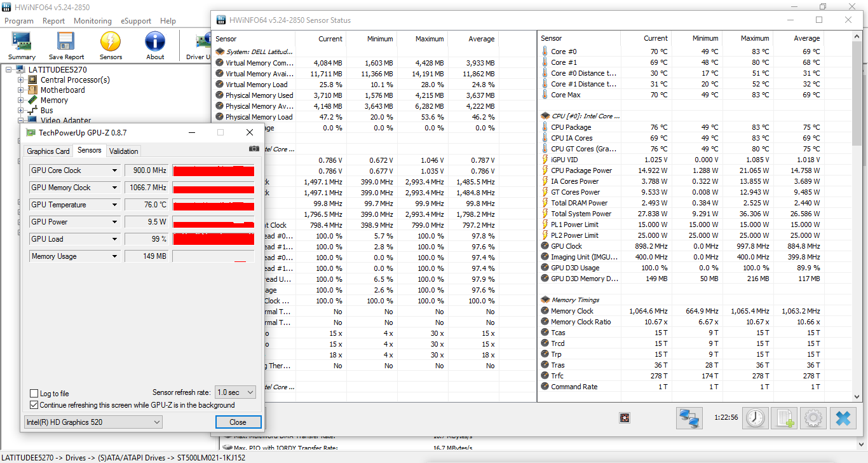Screen dimensions: 868x463
Task: Select the Virtual Memory Load row
Action: (x=357, y=85)
